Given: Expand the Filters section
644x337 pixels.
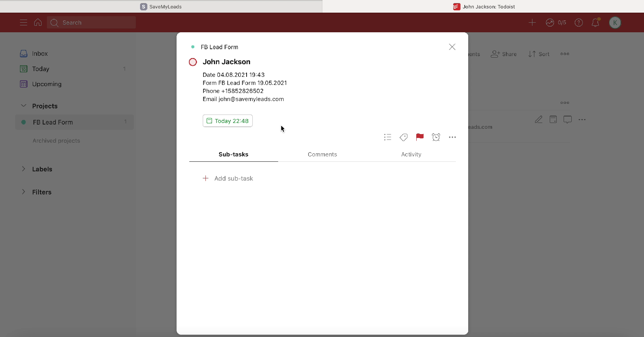Looking at the screenshot, I should click(23, 192).
